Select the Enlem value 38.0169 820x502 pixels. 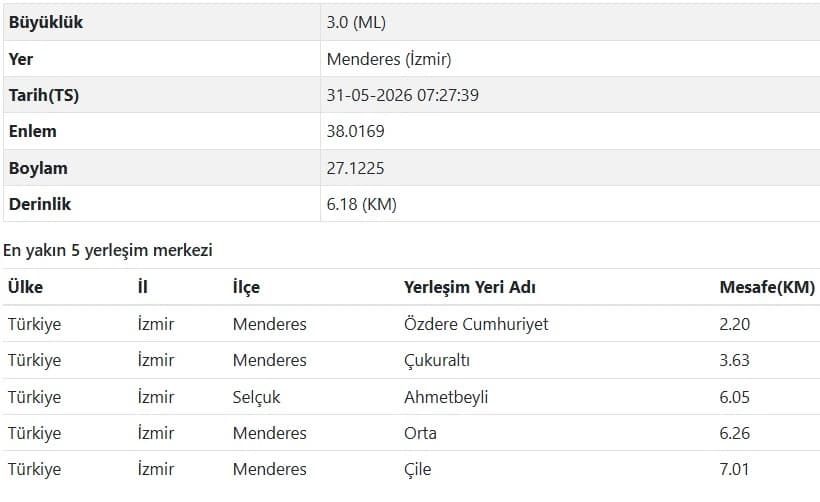(x=355, y=131)
